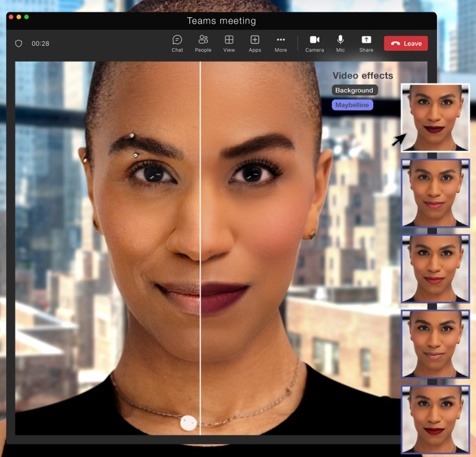
Task: Change layout with the View icon
Action: point(229,43)
